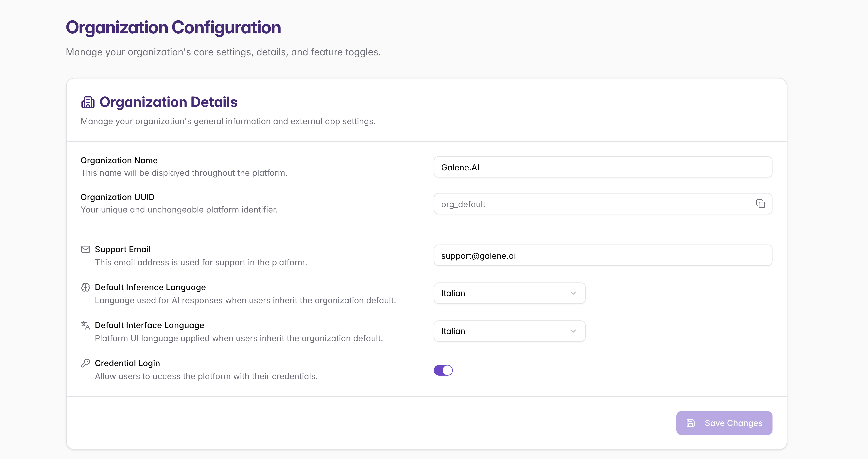The height and width of the screenshot is (459, 868).
Task: Click the Organization Configuration page title
Action: click(173, 28)
